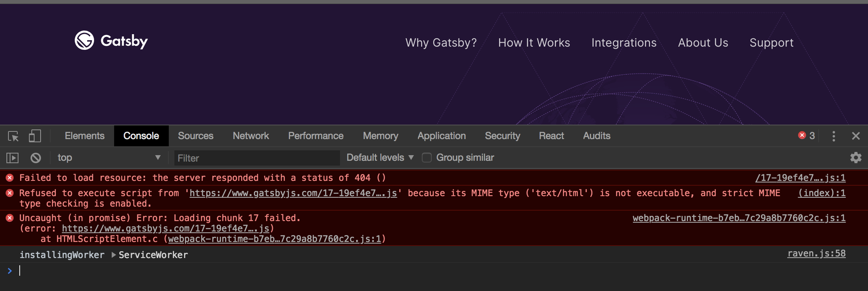The image size is (868, 291).
Task: Click the red error count badge showing 3
Action: pyautogui.click(x=807, y=135)
